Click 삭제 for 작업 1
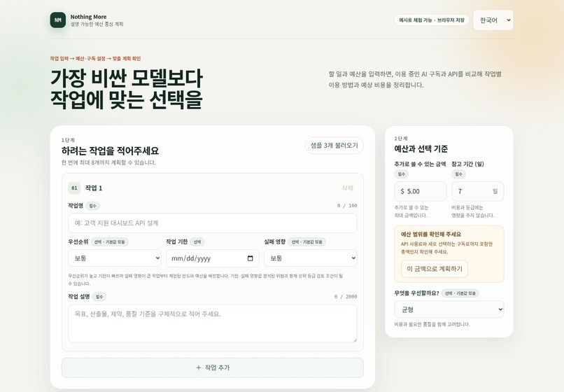Image resolution: width=564 pixels, height=392 pixels. point(348,188)
